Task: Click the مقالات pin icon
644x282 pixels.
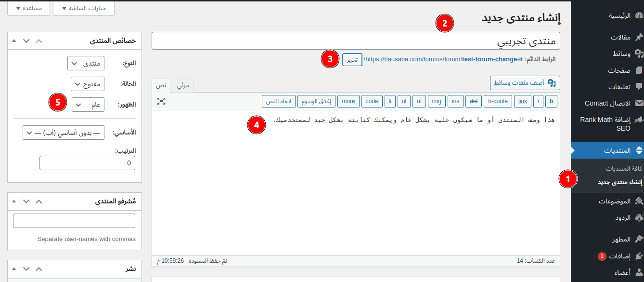Action: point(639,37)
